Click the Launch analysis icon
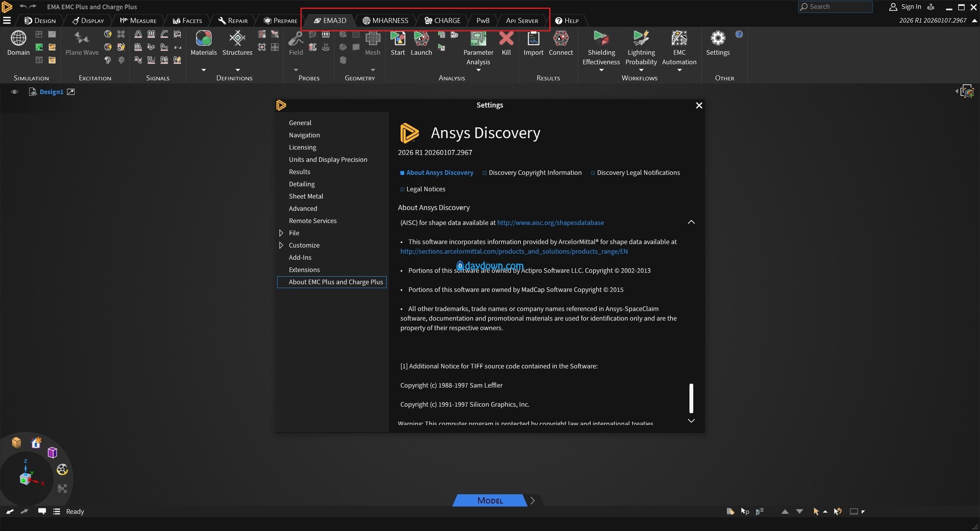980x531 pixels. pyautogui.click(x=421, y=39)
